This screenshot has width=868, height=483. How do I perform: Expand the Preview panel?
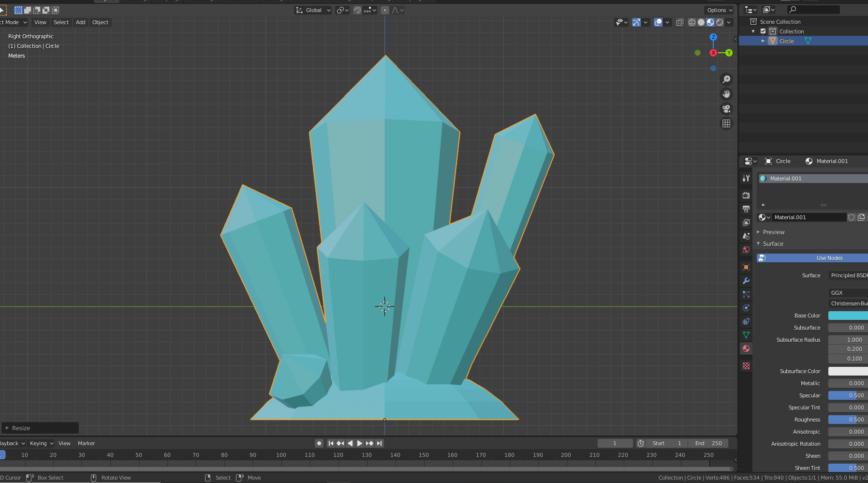[x=774, y=232]
